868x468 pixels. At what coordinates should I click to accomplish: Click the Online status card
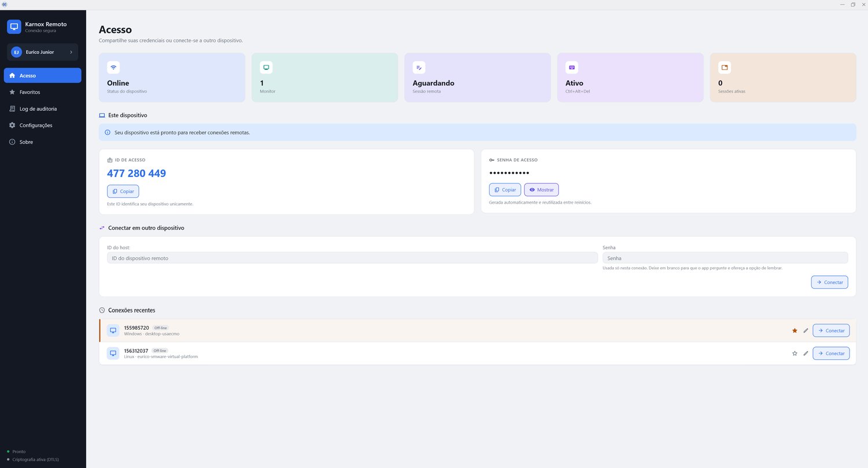point(172,78)
